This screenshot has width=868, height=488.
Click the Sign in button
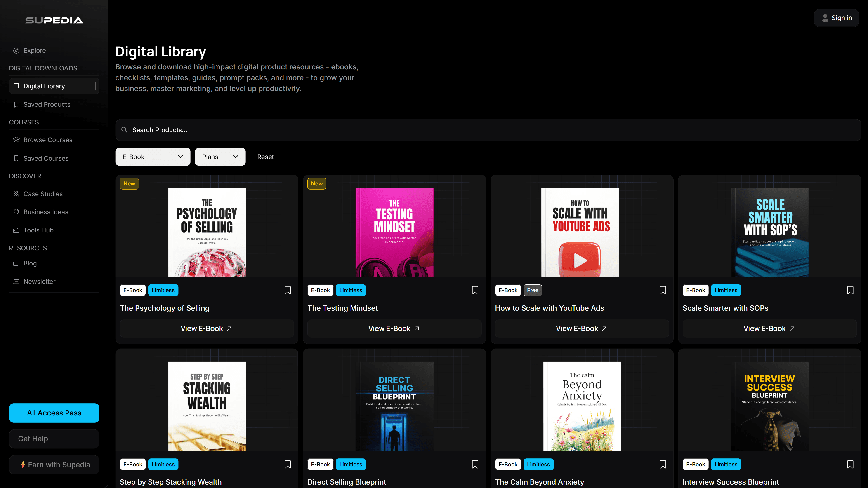(x=836, y=18)
